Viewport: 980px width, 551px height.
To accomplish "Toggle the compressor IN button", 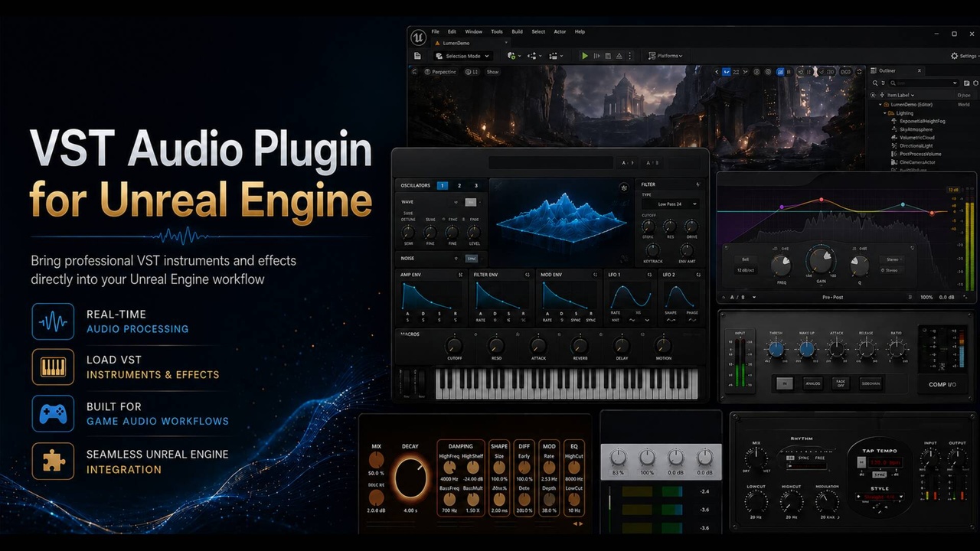I will click(x=784, y=384).
